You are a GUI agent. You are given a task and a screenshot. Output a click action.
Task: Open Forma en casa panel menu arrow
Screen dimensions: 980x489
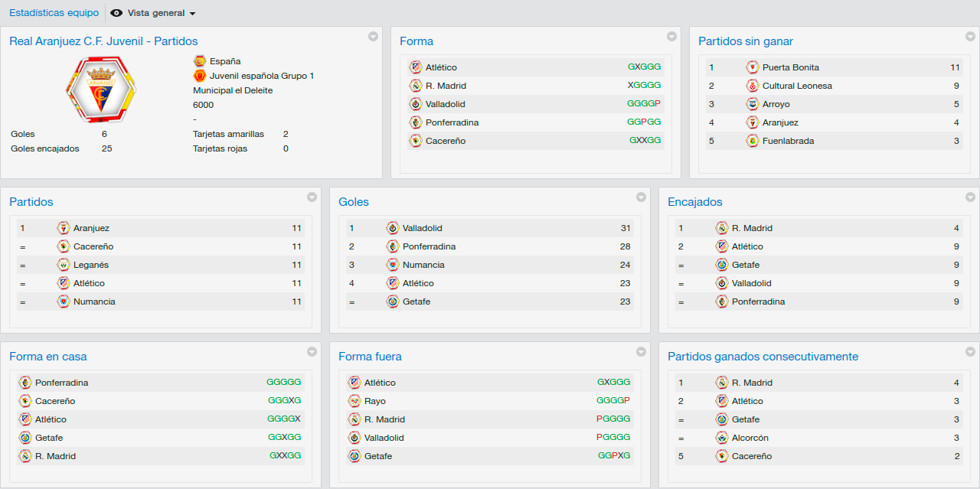(312, 351)
